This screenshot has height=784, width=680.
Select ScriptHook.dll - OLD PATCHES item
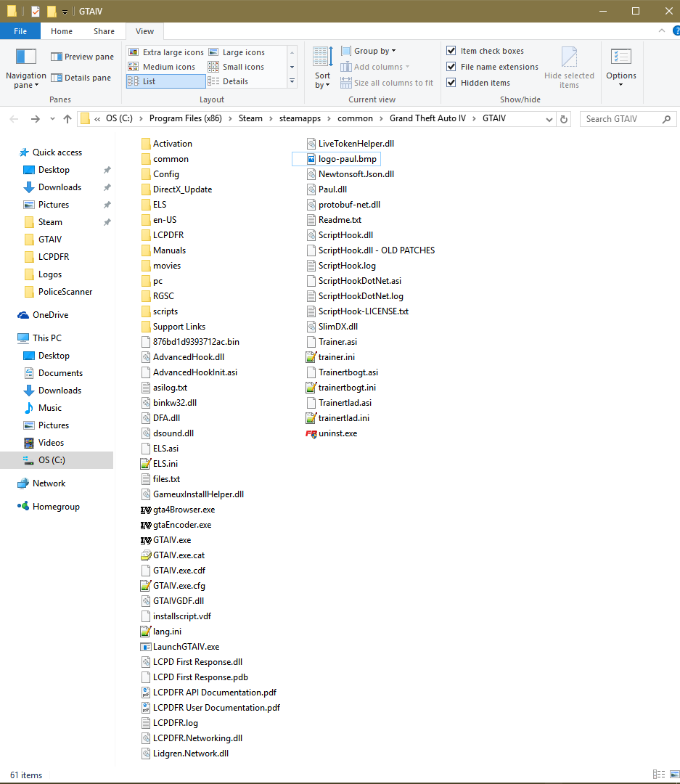[x=377, y=250]
